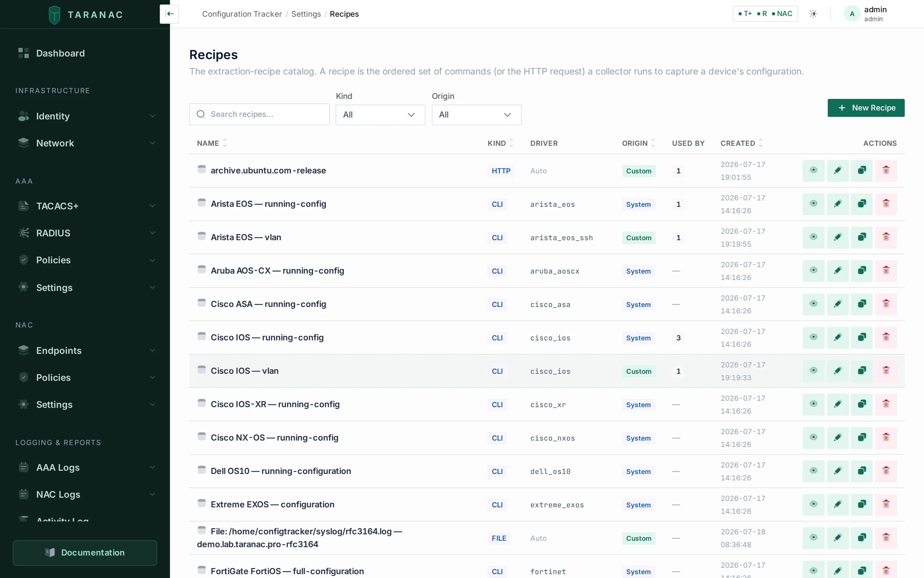Click the New Recipe button

coord(866,108)
